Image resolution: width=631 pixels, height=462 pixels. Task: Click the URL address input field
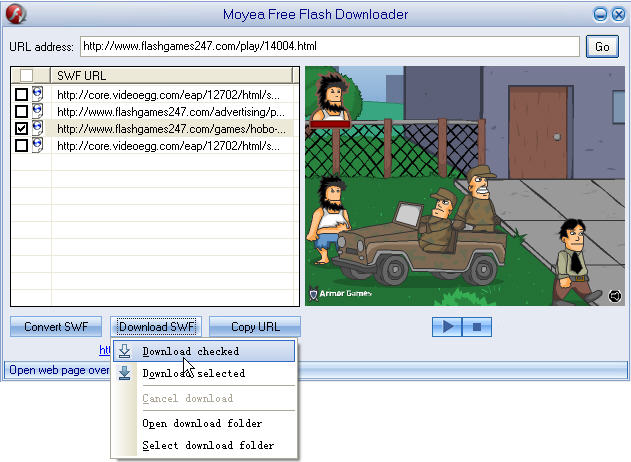pos(330,46)
